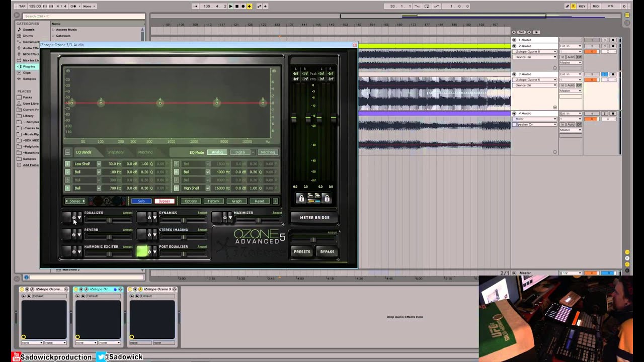Image resolution: width=644 pixels, height=362 pixels.
Task: Switch to the EQ Bands tab
Action: pos(84,152)
